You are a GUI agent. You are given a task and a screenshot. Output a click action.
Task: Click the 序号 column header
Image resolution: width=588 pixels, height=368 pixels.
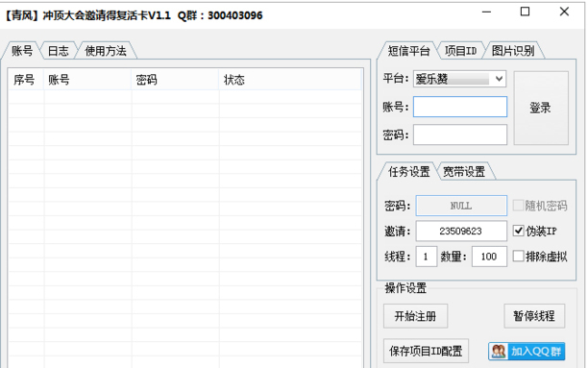pyautogui.click(x=26, y=80)
